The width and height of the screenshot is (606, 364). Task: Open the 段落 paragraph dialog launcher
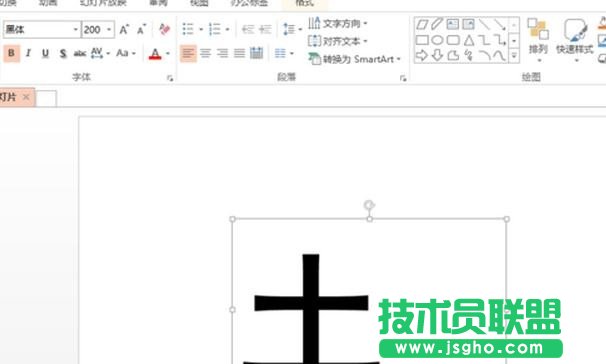tap(403, 78)
